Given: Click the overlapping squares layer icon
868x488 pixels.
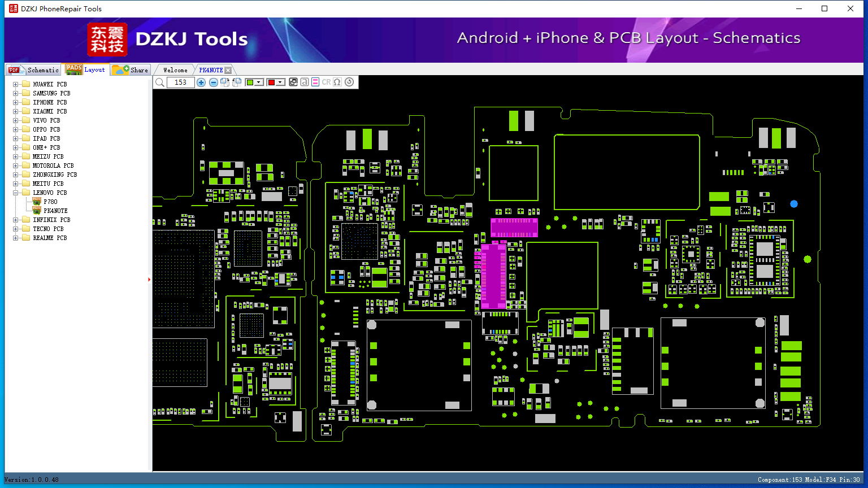Looking at the screenshot, I should coord(293,82).
